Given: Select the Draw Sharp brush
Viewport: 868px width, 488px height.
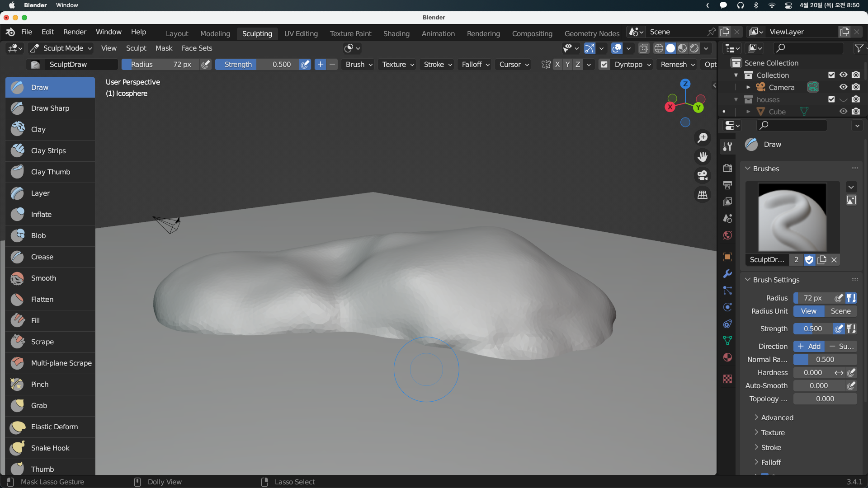Looking at the screenshot, I should coord(50,108).
